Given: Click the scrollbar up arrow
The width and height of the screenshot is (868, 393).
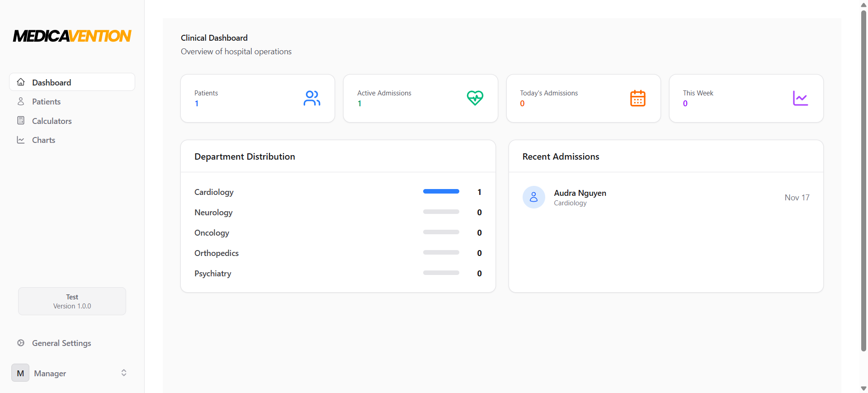Looking at the screenshot, I should click(x=863, y=5).
